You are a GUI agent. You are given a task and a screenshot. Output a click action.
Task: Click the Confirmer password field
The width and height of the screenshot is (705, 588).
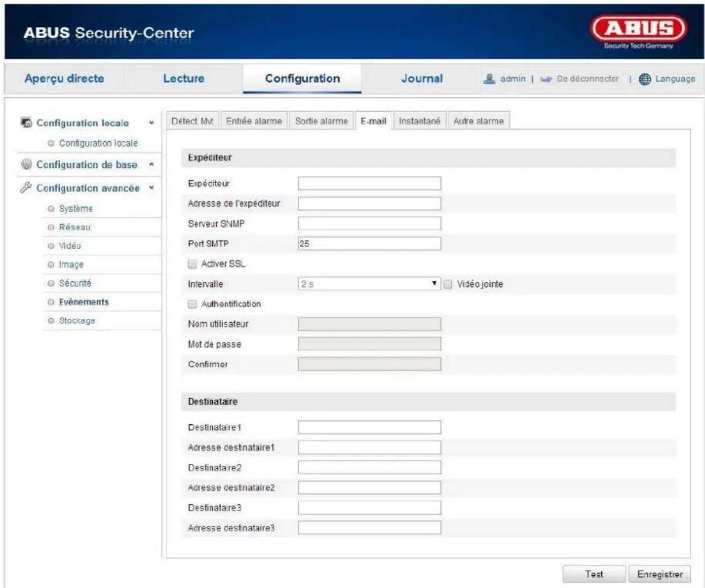370,364
